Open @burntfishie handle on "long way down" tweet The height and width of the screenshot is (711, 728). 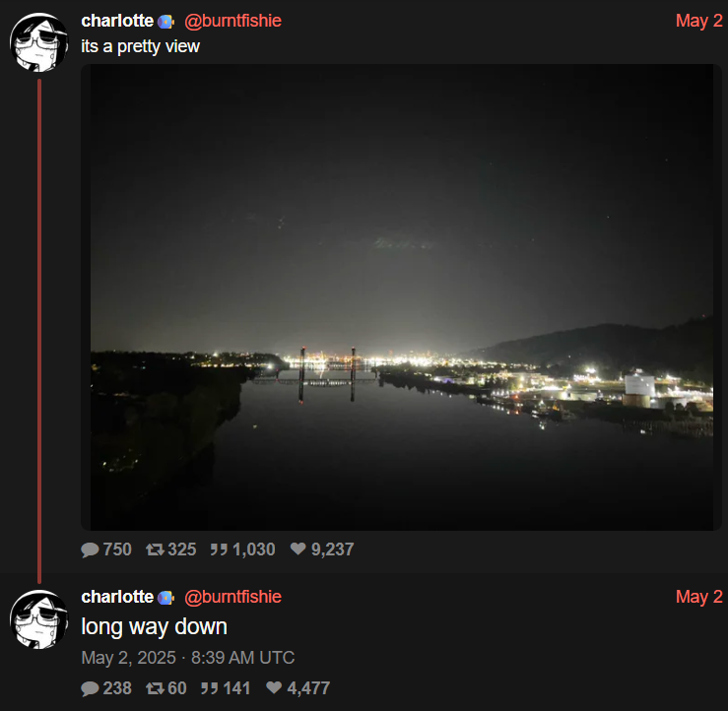pos(232,597)
